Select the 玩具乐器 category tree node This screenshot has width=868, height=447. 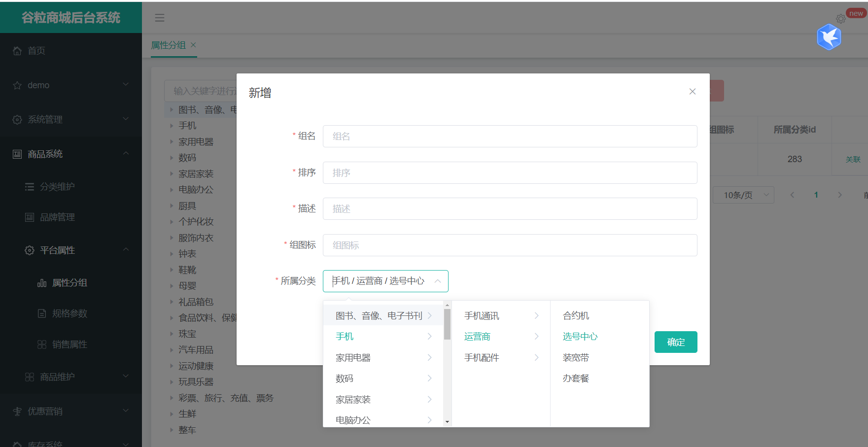(x=196, y=382)
